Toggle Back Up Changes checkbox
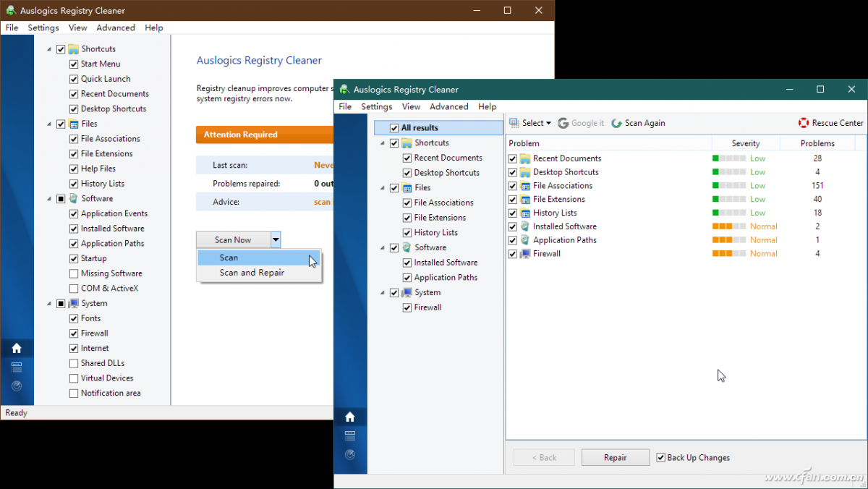 pos(660,457)
